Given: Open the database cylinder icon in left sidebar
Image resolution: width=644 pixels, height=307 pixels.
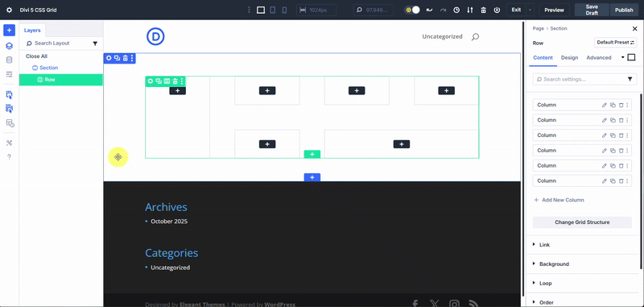Looking at the screenshot, I should tap(9, 60).
